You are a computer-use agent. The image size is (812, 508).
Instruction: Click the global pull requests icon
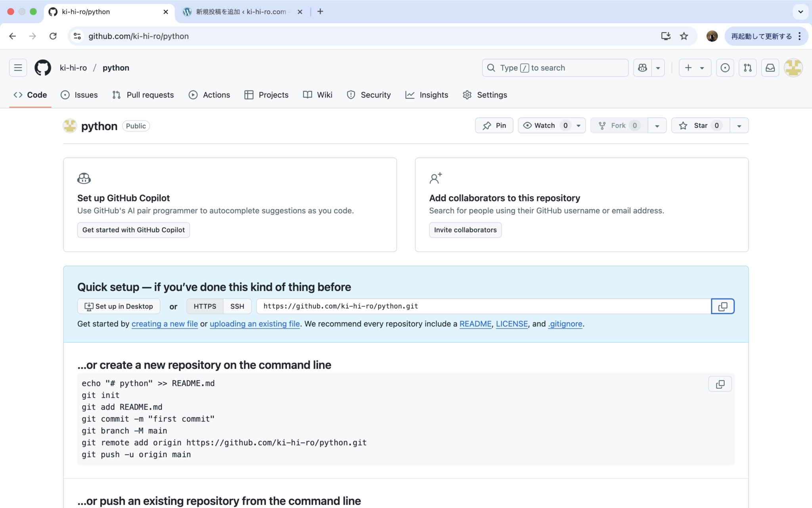[x=748, y=67]
